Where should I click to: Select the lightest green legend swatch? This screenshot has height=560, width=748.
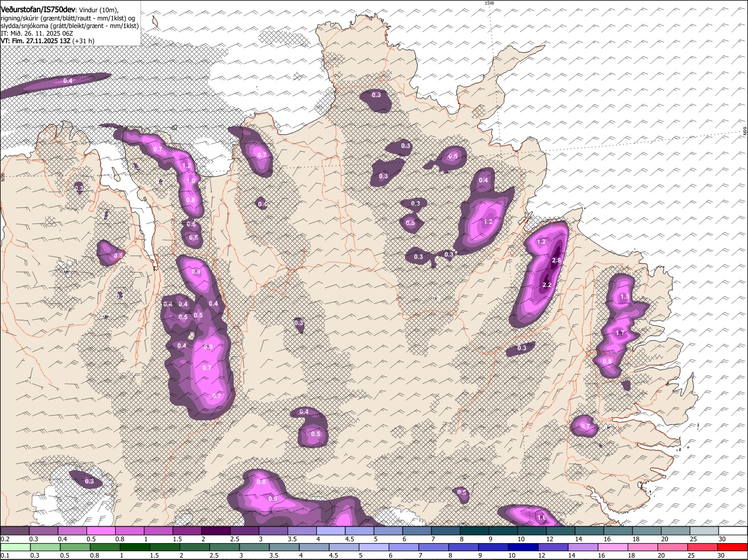click(x=15, y=547)
